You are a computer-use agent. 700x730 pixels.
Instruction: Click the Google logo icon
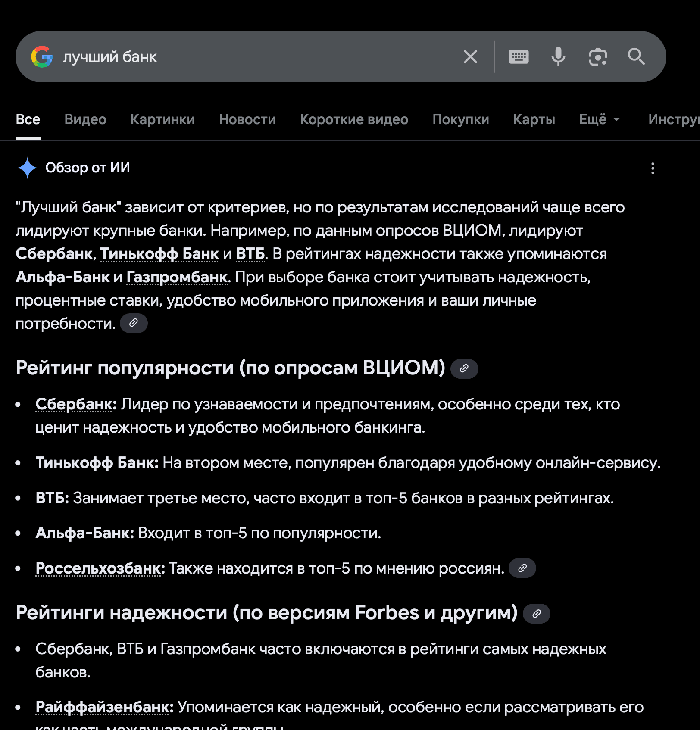click(x=42, y=56)
